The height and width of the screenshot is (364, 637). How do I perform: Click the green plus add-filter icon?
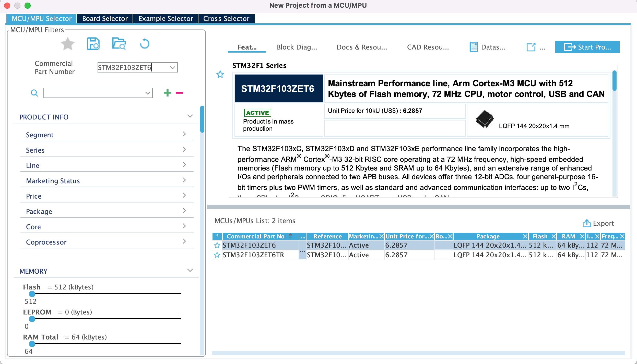(168, 93)
